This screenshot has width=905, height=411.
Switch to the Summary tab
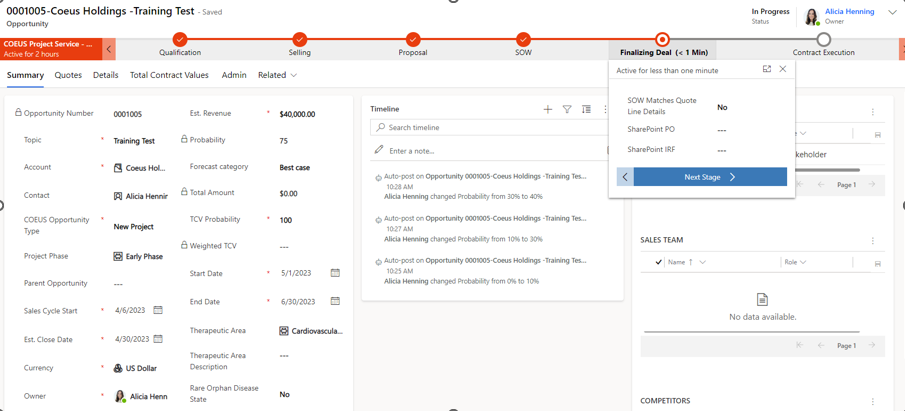[x=25, y=75]
